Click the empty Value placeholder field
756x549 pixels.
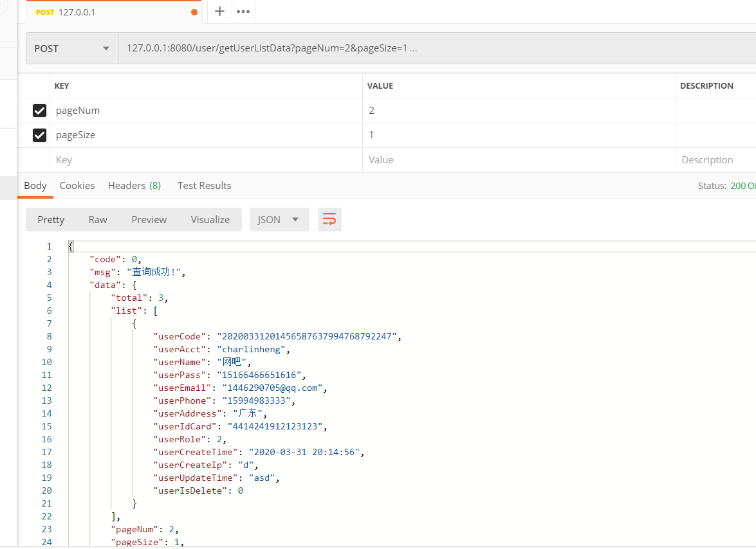click(519, 160)
